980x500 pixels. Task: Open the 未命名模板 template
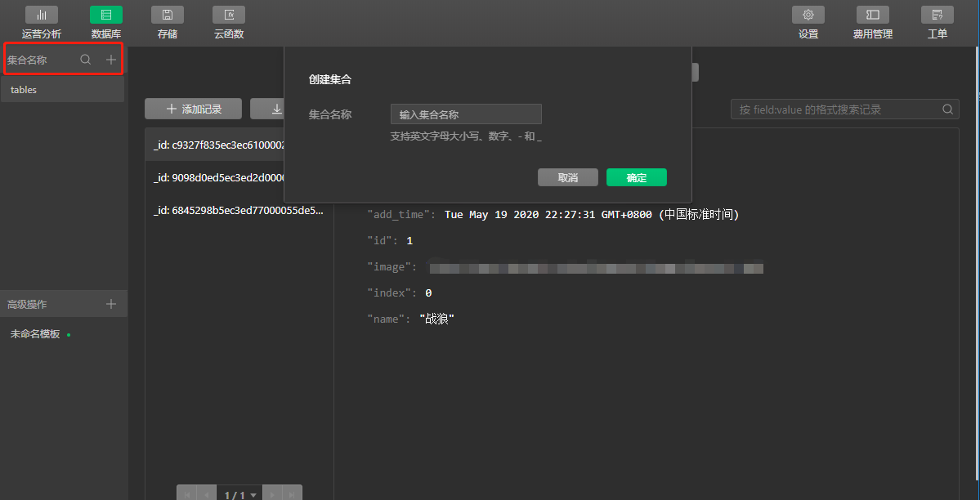pyautogui.click(x=35, y=334)
